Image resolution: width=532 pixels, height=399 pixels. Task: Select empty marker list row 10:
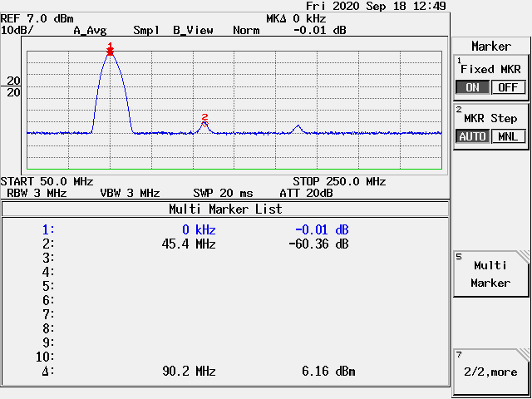[225, 357]
